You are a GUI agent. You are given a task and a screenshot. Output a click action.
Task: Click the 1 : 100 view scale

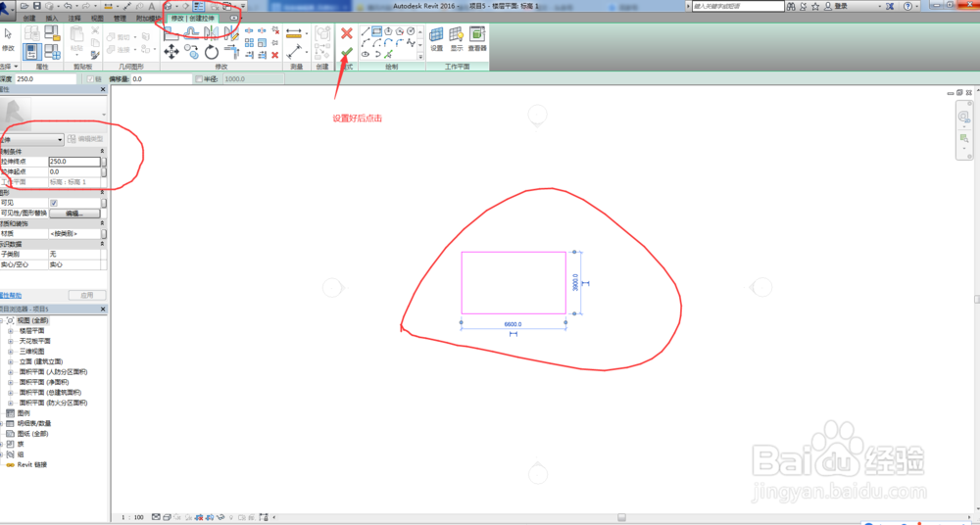pos(132,517)
